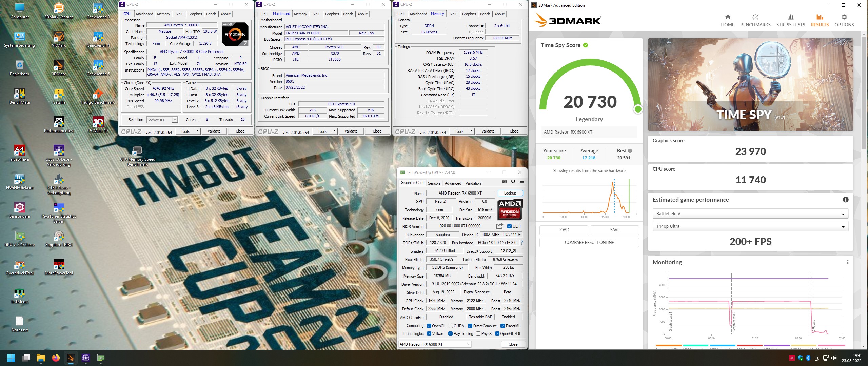
Task: Open MorePowerTool desktop icon
Action: tap(59, 267)
